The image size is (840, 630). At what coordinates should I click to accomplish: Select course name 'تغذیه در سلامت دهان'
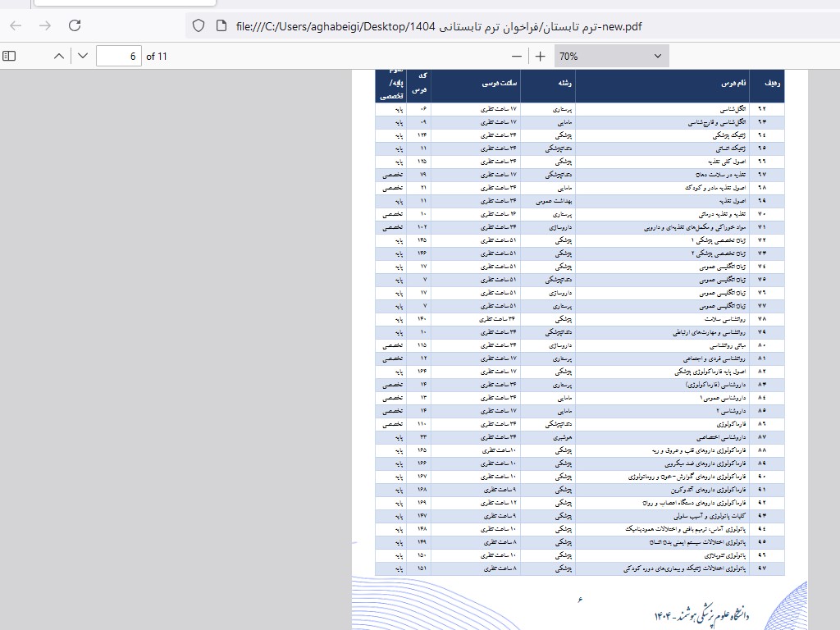click(720, 175)
